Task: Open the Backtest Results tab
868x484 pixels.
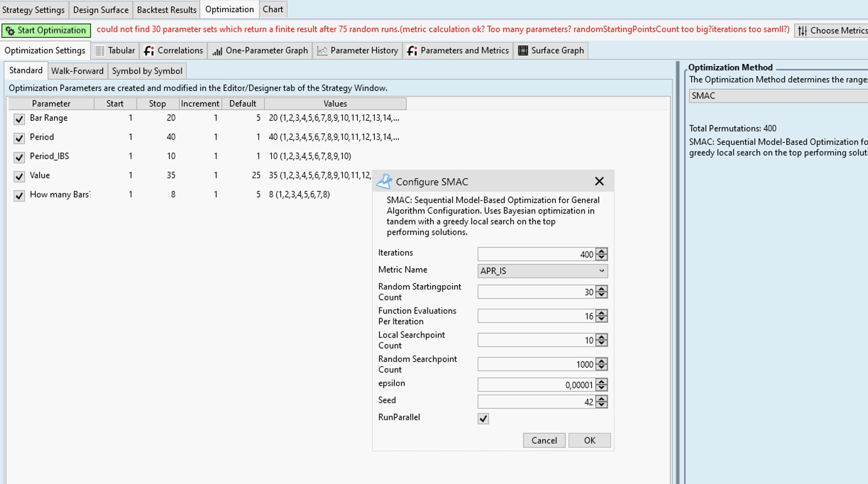Action: pyautogui.click(x=166, y=10)
